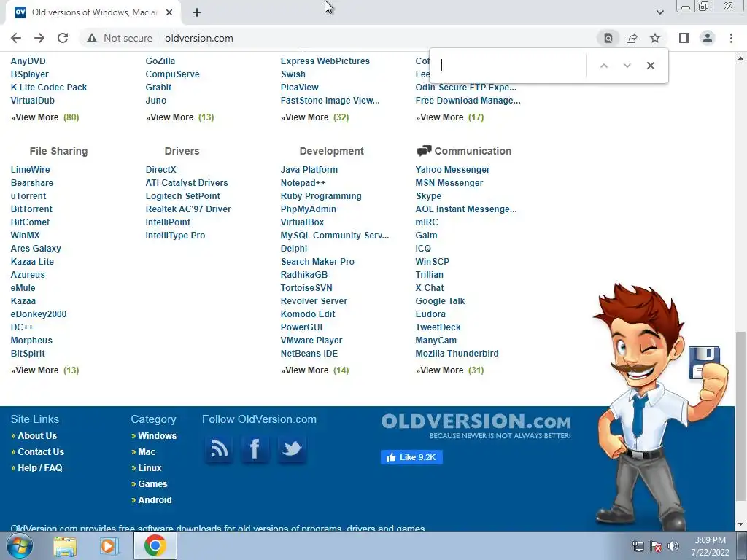This screenshot has width=747, height=560.
Task: Open the browser side panel
Action: pyautogui.click(x=684, y=38)
